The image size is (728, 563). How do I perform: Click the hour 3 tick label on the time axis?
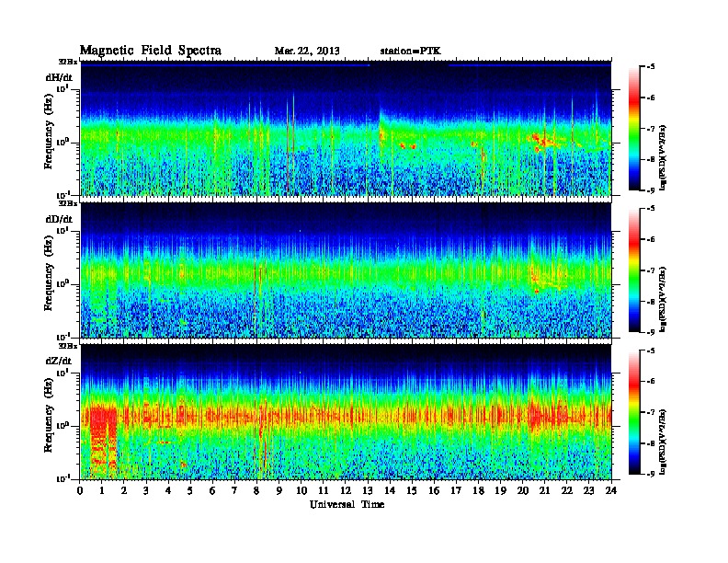coord(146,491)
